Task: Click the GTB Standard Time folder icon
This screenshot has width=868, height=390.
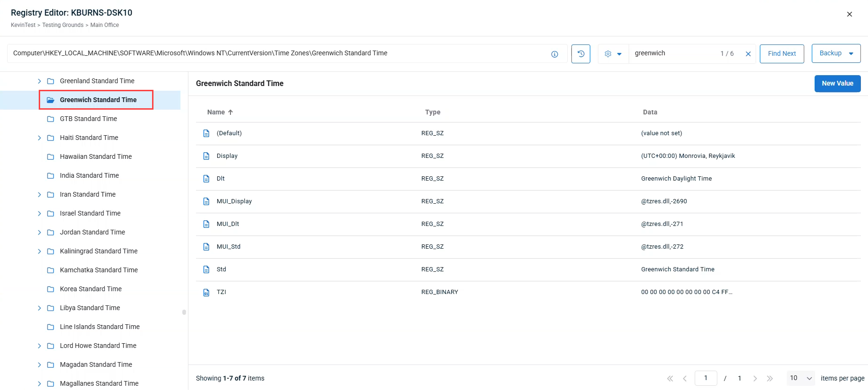Action: click(51, 119)
